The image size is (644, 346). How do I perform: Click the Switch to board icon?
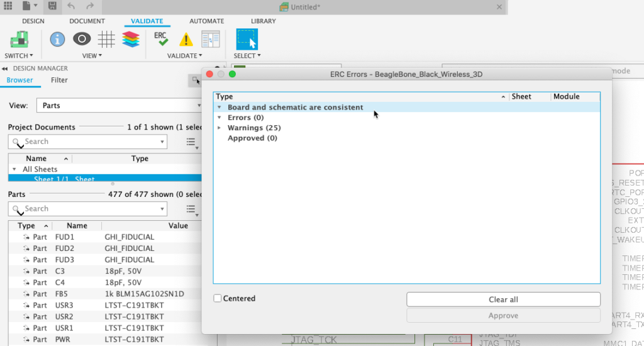(19, 40)
